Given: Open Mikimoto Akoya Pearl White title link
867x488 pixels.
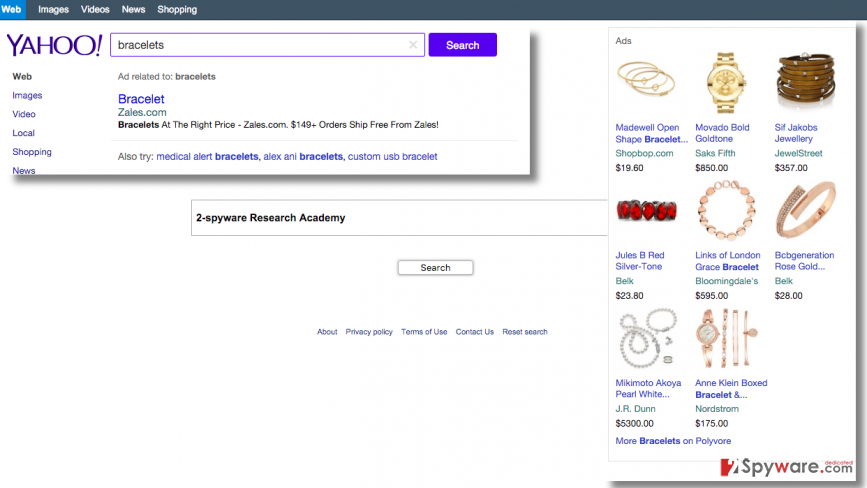Looking at the screenshot, I should coord(648,389).
